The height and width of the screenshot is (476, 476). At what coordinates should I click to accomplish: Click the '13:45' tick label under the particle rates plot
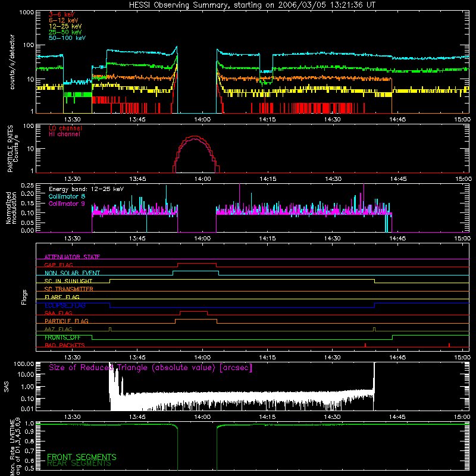click(137, 179)
